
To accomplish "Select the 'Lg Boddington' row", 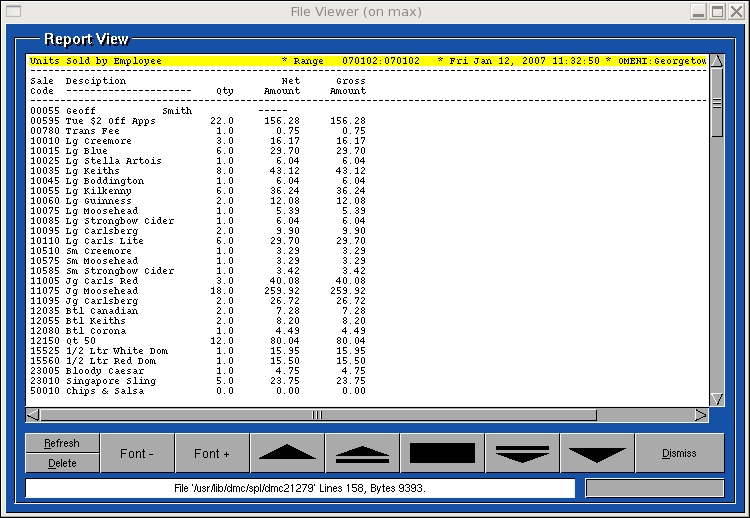I will (198, 181).
